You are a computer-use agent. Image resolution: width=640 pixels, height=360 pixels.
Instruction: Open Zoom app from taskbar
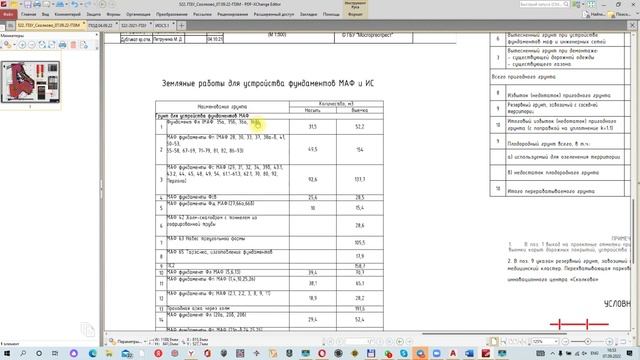(x=436, y=353)
